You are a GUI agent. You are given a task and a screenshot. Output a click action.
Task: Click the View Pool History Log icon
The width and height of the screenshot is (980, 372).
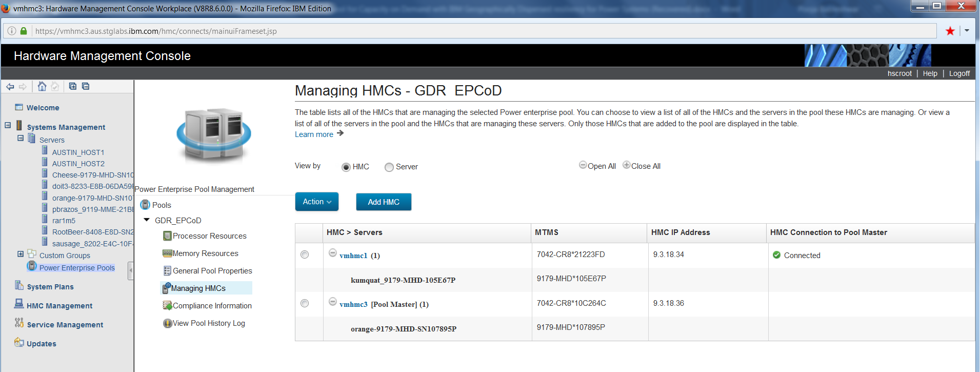[x=167, y=323]
